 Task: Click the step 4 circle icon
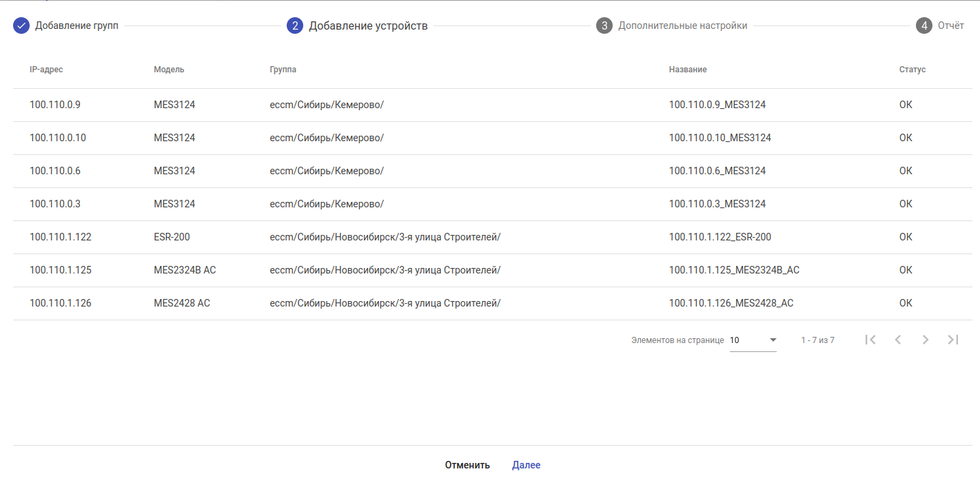tap(924, 26)
